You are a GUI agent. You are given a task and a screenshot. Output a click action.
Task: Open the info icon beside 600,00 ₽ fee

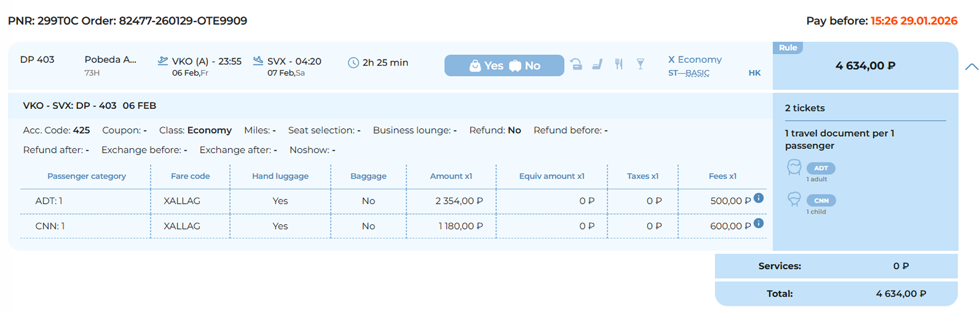[759, 223]
